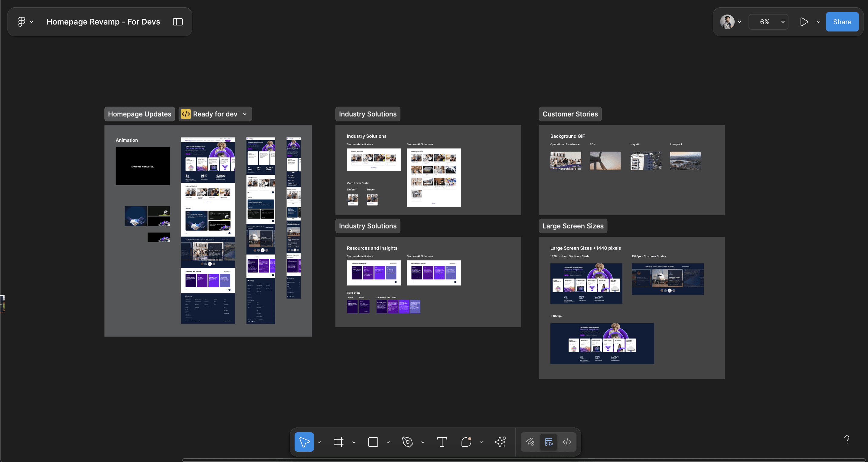
Task: Toggle the sidebar panel visibility
Action: (x=178, y=22)
